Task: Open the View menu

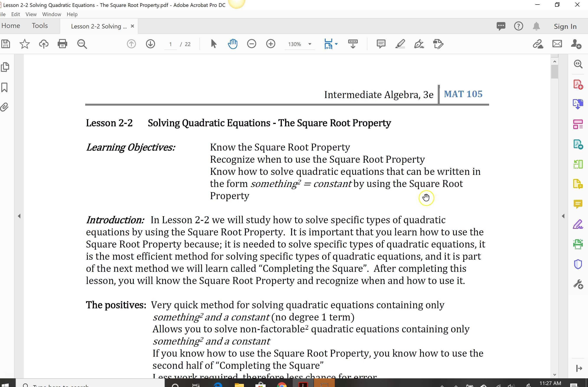Action: 31,14
